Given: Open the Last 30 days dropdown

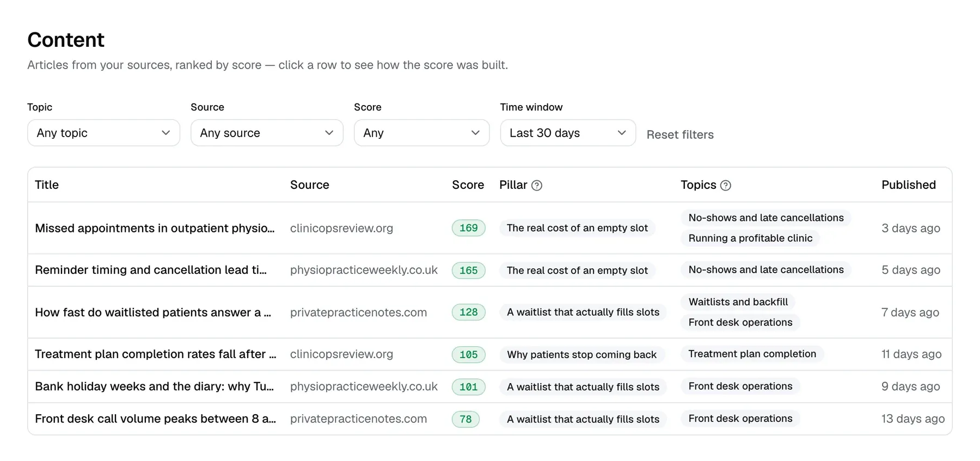Looking at the screenshot, I should click(568, 133).
